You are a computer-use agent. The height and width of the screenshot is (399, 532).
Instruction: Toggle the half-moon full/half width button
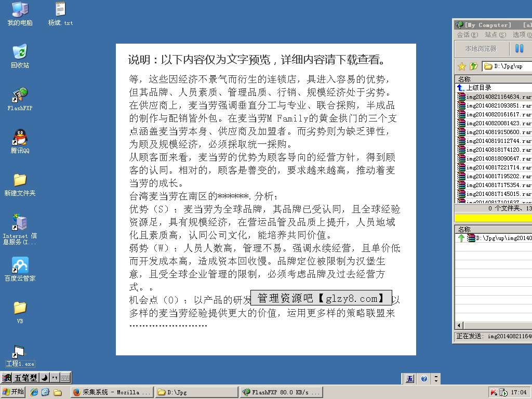click(45, 377)
